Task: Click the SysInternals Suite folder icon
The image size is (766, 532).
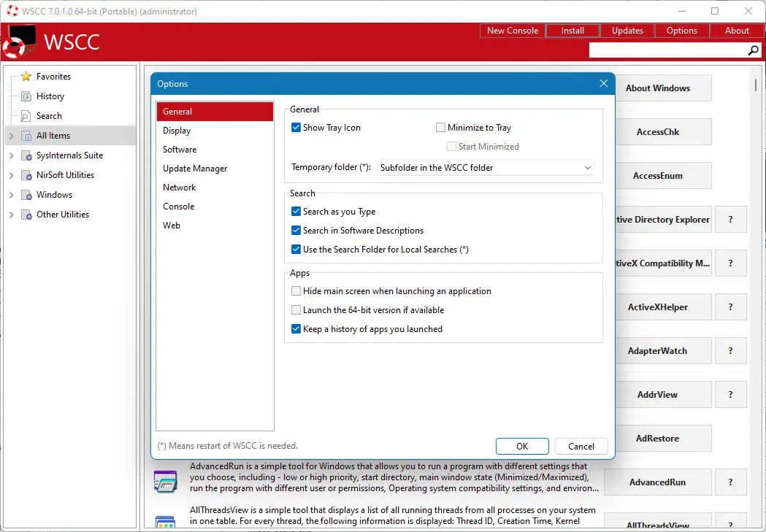Action: 26,155
